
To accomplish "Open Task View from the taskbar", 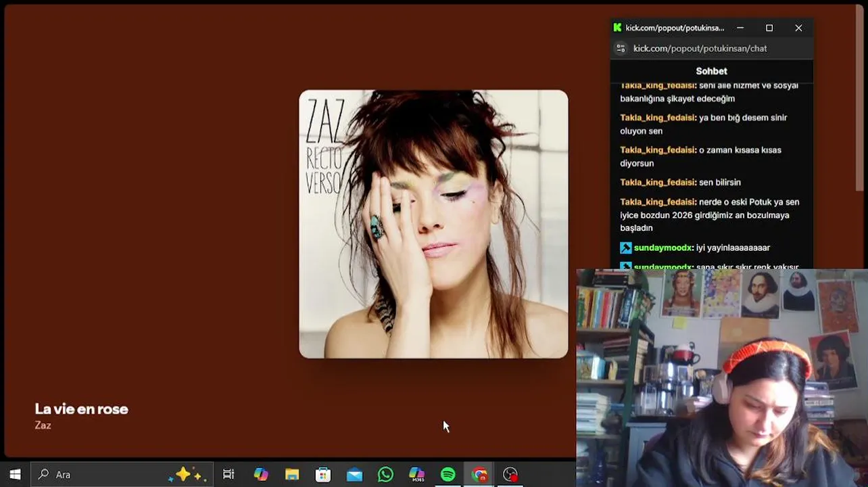I will pyautogui.click(x=228, y=474).
